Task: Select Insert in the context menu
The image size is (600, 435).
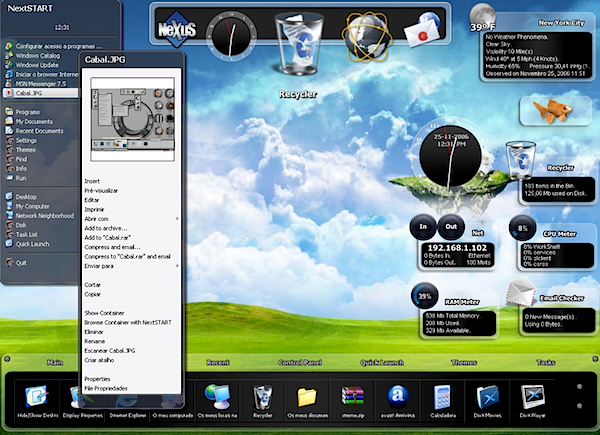Action: [92, 181]
